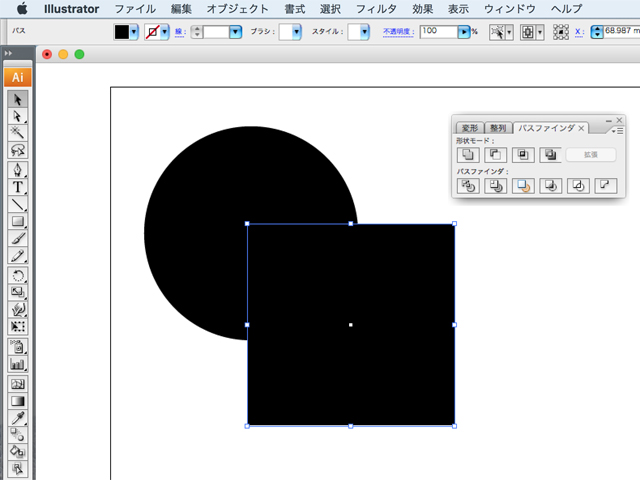
Task: Click the Crop pathfinder icon
Action: click(549, 186)
